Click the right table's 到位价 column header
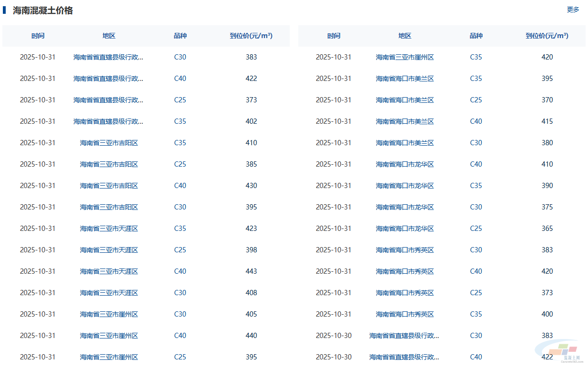The image size is (588, 368). point(547,36)
